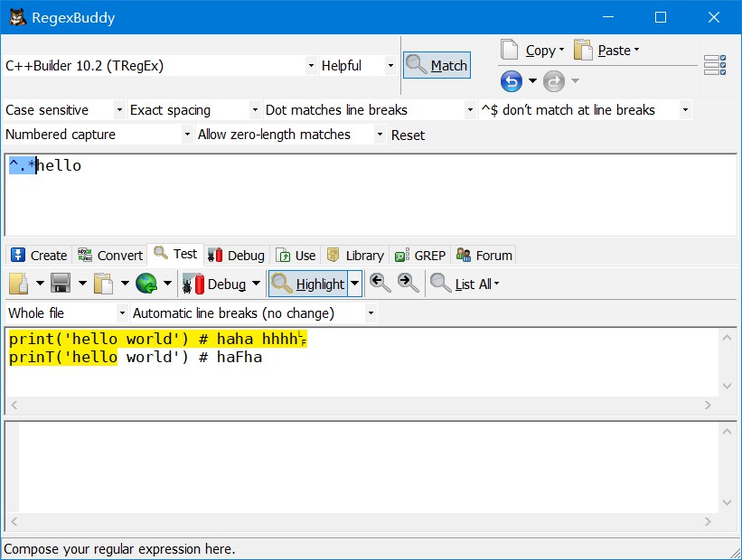The height and width of the screenshot is (560, 742).
Task: Toggle the Exact spacing option
Action: pyautogui.click(x=194, y=110)
